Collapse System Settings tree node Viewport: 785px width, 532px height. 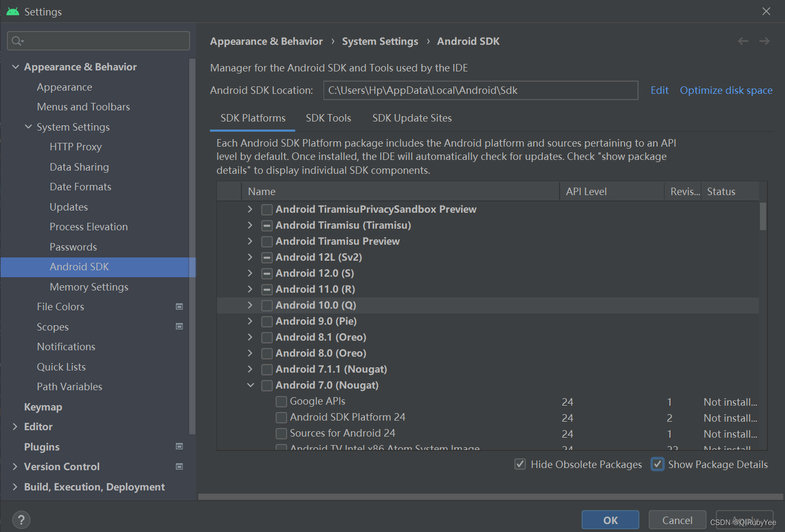point(28,127)
